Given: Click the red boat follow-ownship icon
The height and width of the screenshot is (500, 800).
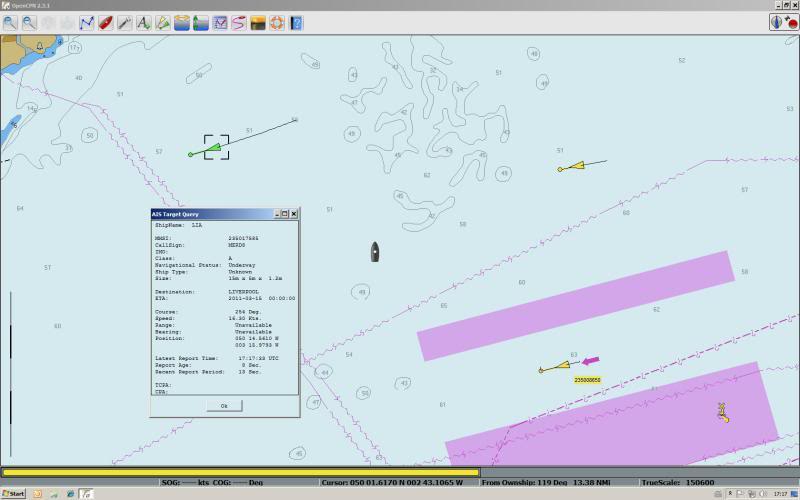Looking at the screenshot, I should click(x=105, y=22).
